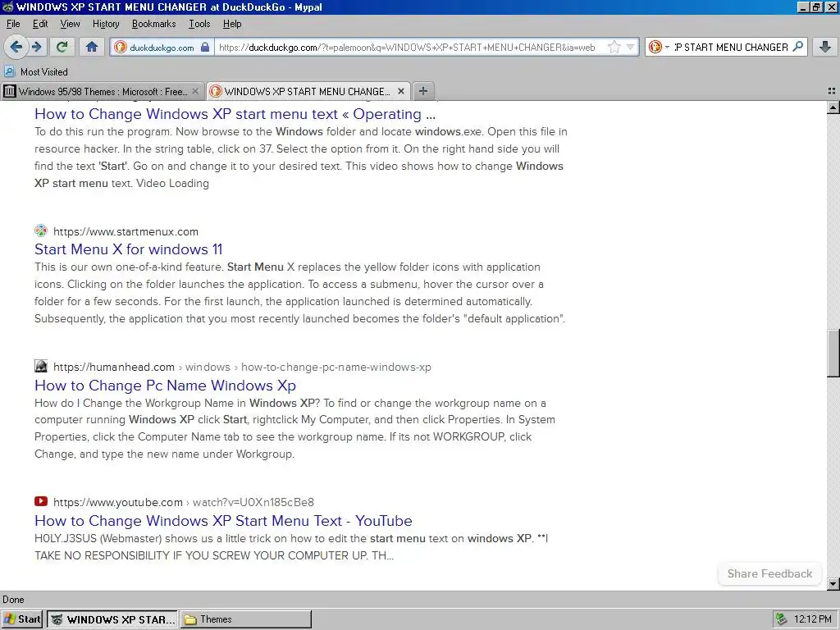This screenshot has height=630, width=840.
Task: Click the scrollbar down arrow
Action: point(833,584)
